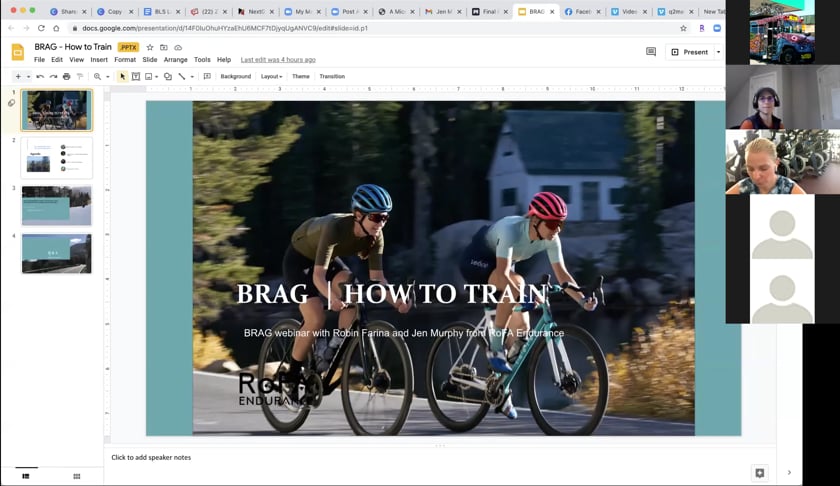Viewport: 840px width, 486px height.
Task: Reload the page in browser
Action: point(41,28)
